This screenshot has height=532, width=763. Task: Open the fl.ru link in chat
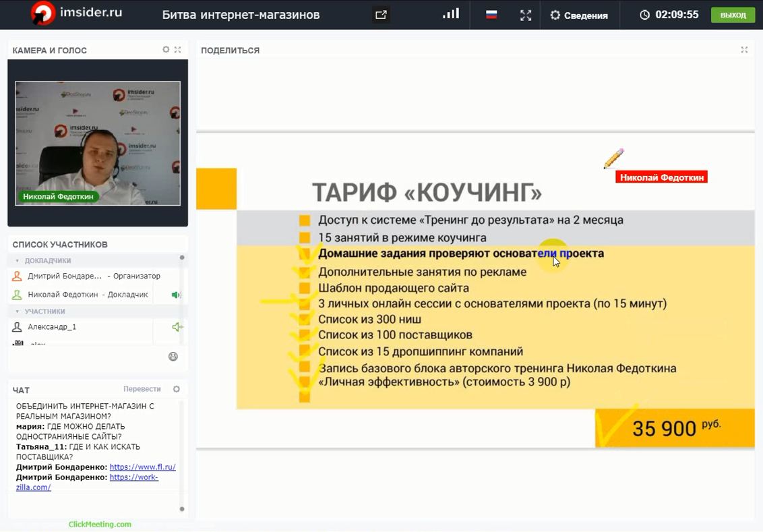pos(142,467)
